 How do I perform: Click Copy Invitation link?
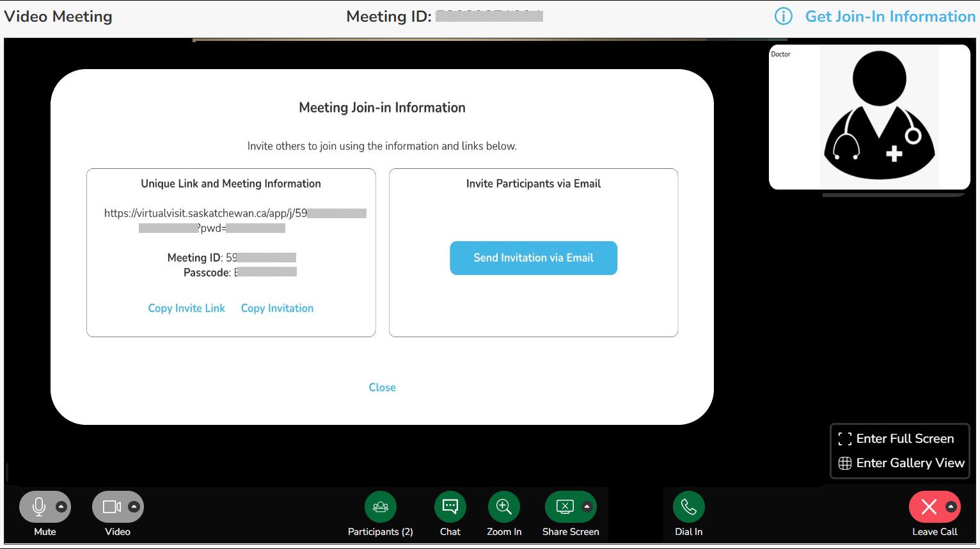click(x=277, y=308)
